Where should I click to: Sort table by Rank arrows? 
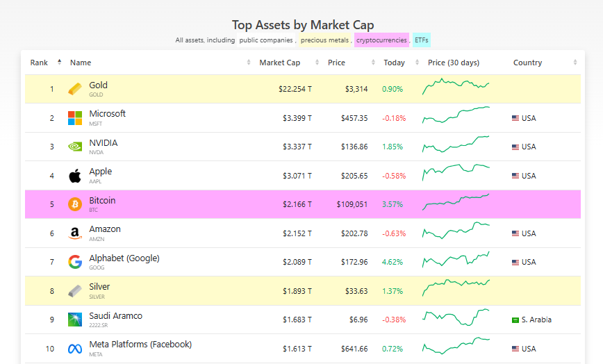click(59, 63)
